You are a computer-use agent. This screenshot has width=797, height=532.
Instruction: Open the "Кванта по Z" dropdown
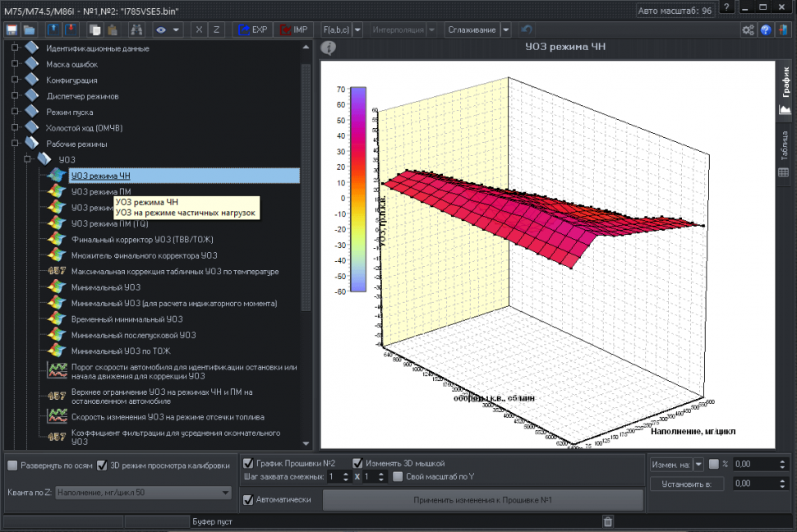[225, 492]
